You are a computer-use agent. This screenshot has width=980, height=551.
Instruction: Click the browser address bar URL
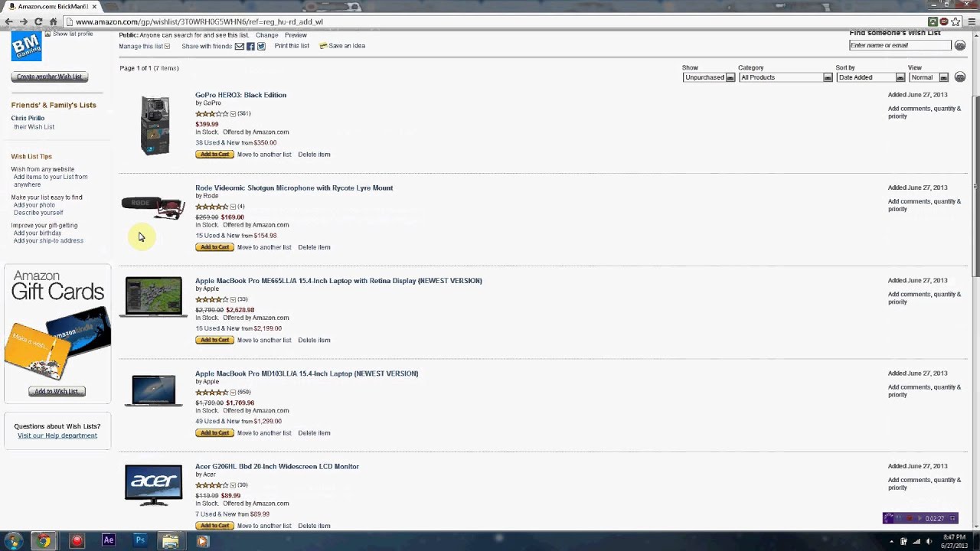199,21
